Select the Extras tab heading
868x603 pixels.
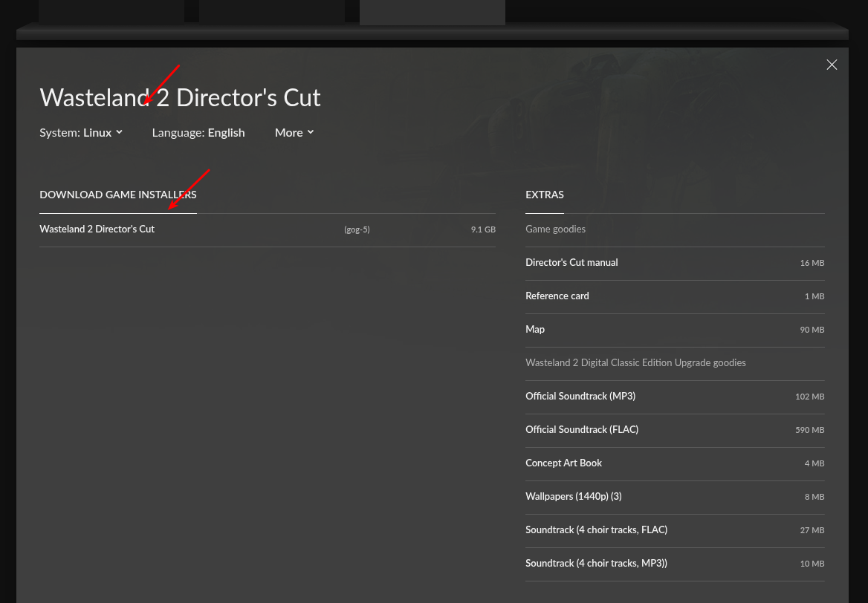545,195
